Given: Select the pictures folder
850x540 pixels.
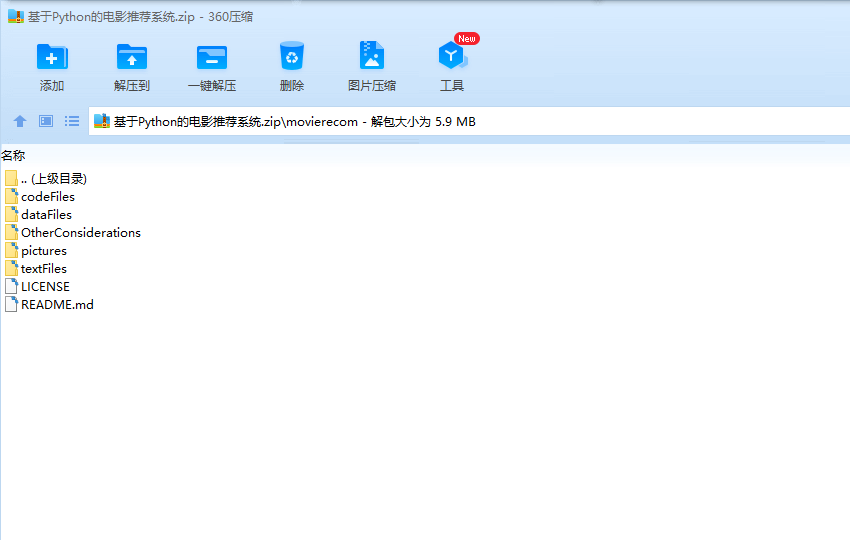Looking at the screenshot, I should (x=36, y=250).
